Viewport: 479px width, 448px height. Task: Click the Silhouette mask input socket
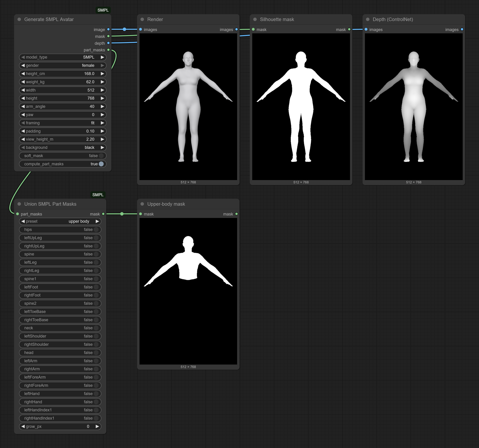pyautogui.click(x=253, y=29)
